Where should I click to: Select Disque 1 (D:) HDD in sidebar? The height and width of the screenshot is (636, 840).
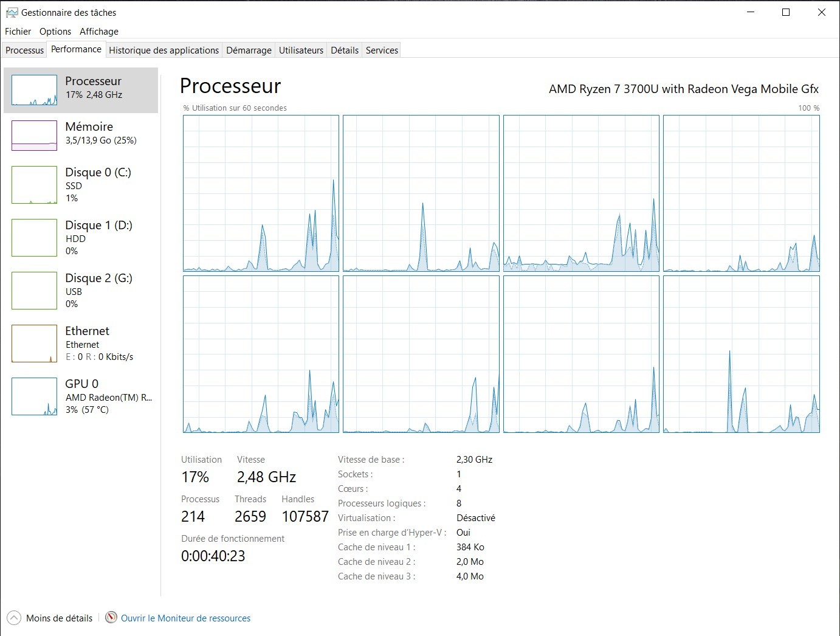[81, 238]
